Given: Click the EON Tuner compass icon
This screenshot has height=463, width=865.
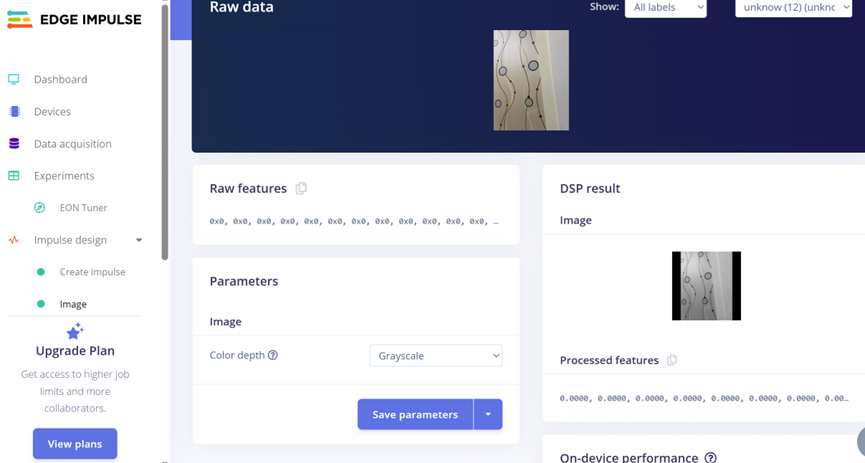Looking at the screenshot, I should [40, 208].
